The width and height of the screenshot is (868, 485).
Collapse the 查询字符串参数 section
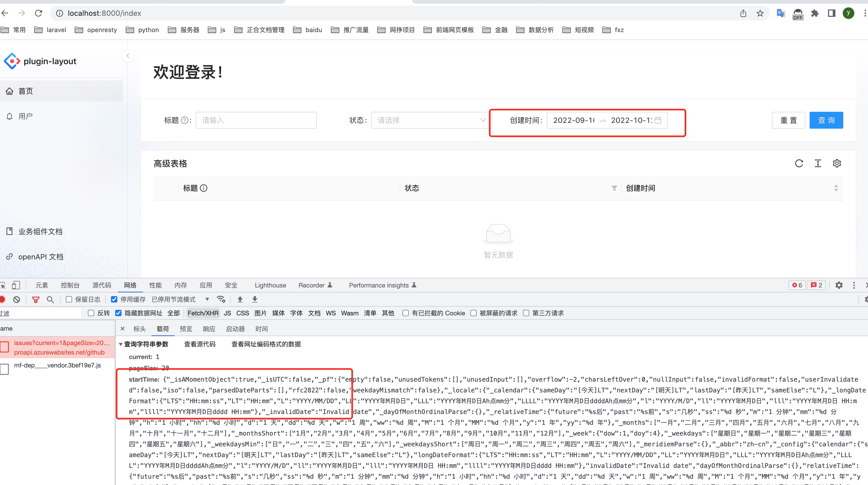coord(121,344)
